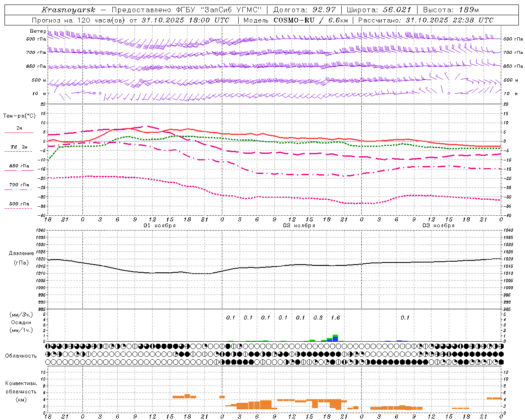
Task: Select the Высота: 189м header field
Action: [451, 10]
